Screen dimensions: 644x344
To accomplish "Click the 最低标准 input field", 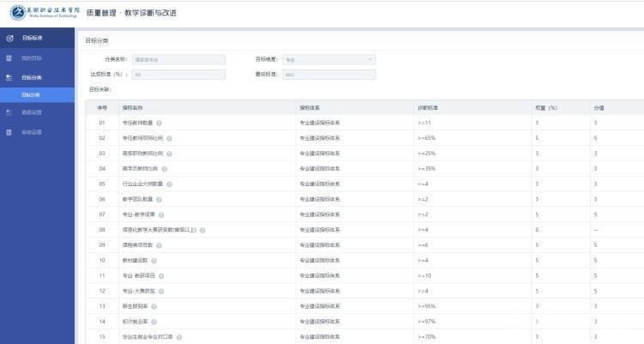I will coord(328,75).
